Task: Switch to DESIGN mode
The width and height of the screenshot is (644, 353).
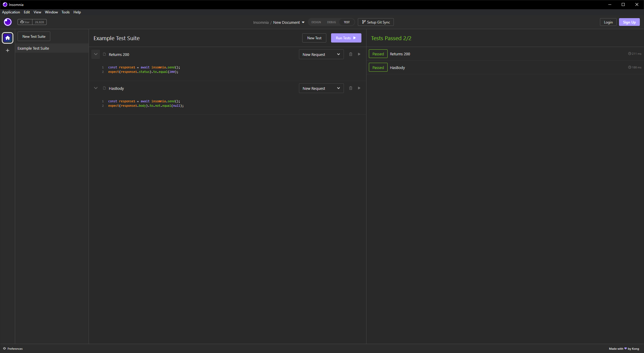Action: click(x=316, y=22)
